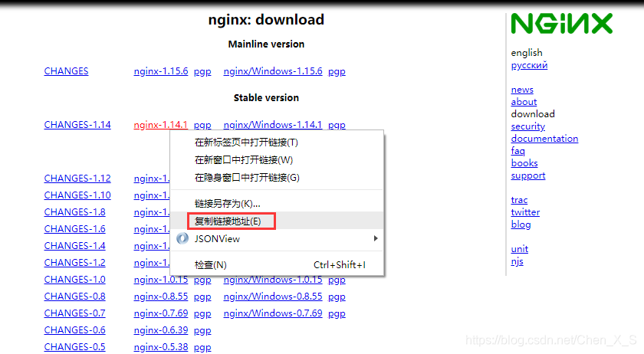Go to news page in sidebar
This screenshot has width=644, height=354.
pos(522,90)
